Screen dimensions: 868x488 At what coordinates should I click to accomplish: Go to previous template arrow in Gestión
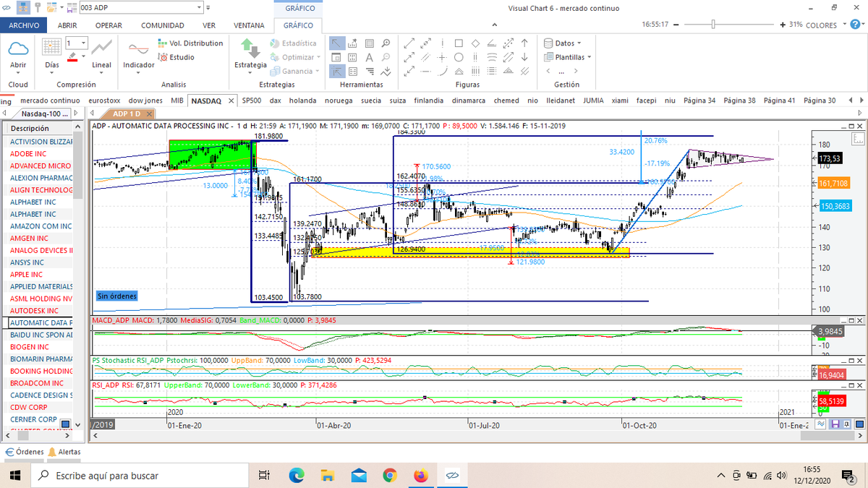(548, 71)
